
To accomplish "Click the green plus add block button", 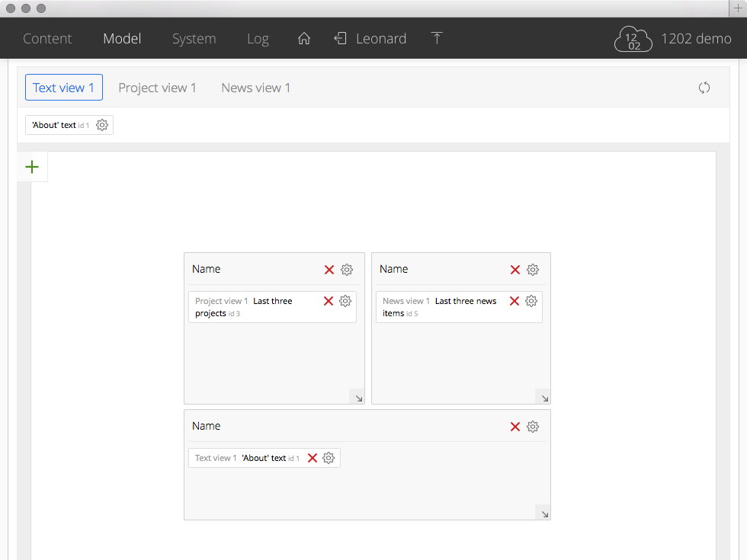I will coord(32,167).
